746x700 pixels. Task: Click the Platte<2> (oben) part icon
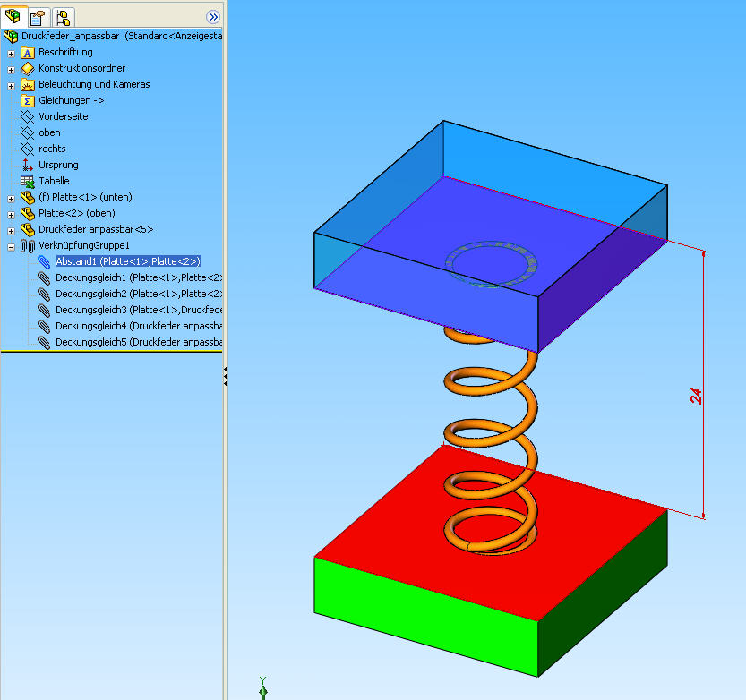[x=28, y=214]
